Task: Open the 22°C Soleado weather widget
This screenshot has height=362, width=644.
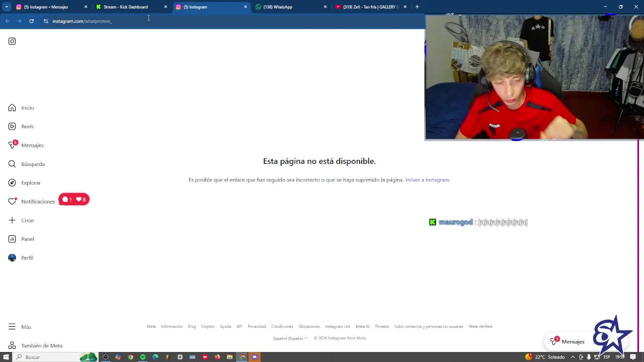Action: (x=545, y=357)
